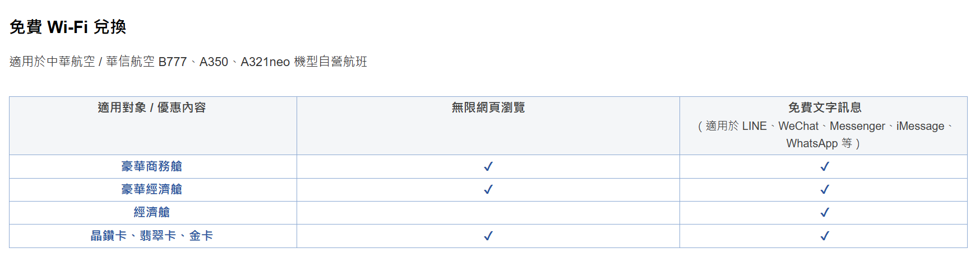Click 晶鑽卡 row unlimited browsing checkmark
This screenshot has width=980, height=257.
488,236
